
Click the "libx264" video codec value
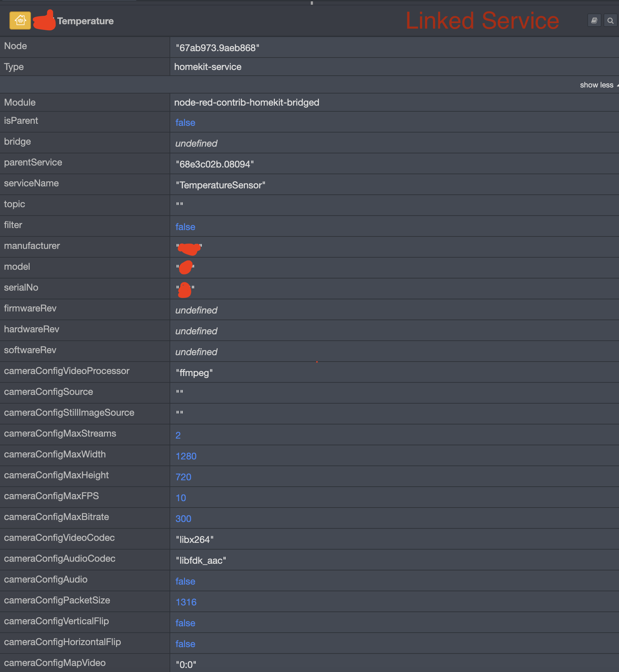click(x=194, y=539)
